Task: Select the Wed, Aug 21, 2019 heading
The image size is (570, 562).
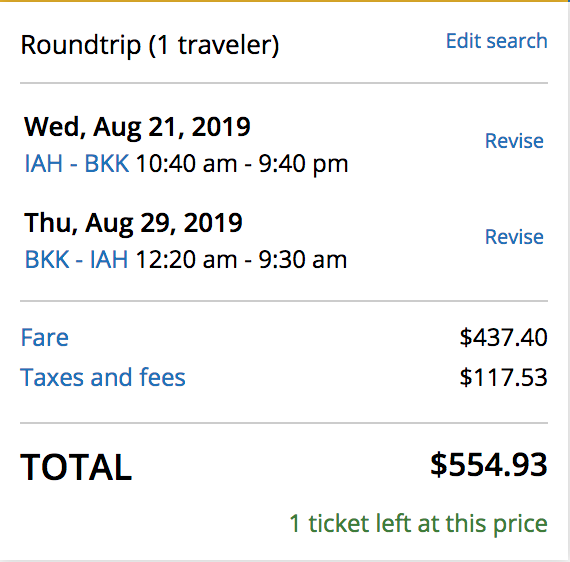Action: 137,127
